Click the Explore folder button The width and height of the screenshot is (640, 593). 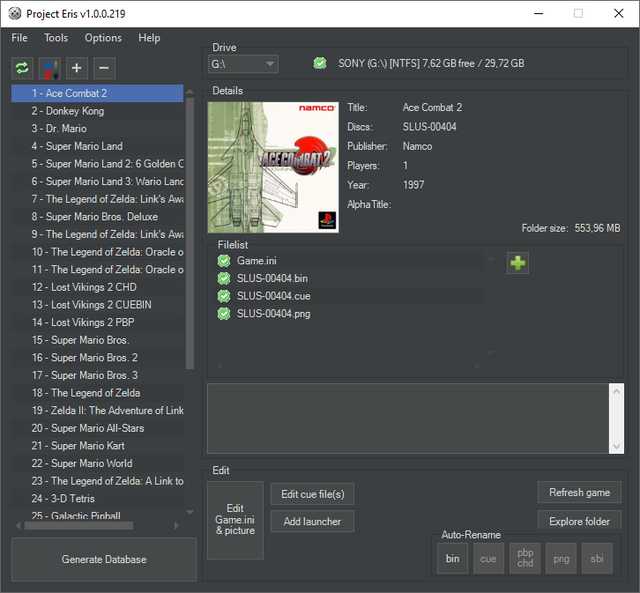click(580, 520)
